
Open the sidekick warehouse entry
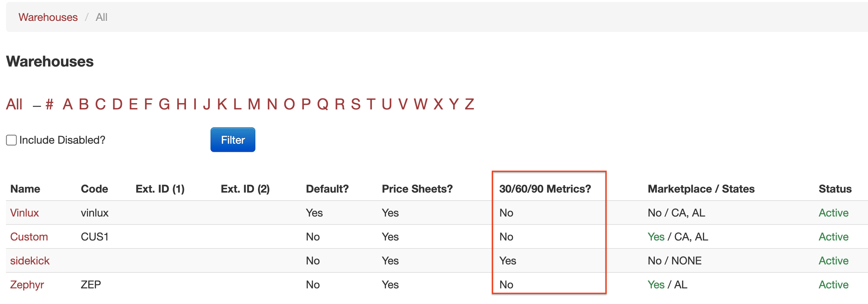(30, 260)
